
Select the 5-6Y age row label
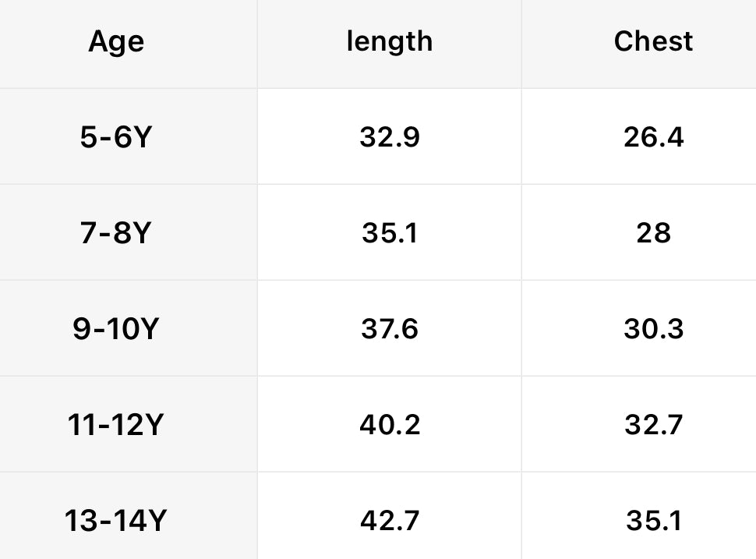coord(115,136)
